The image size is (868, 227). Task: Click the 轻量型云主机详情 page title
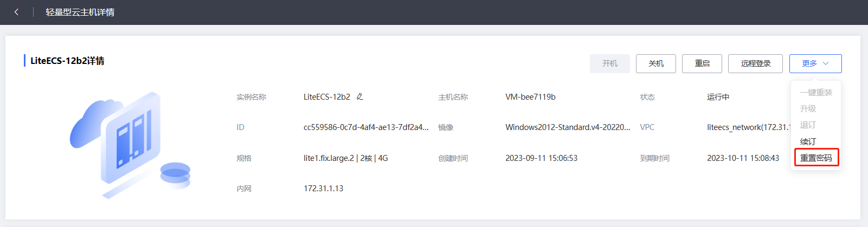coord(80,12)
